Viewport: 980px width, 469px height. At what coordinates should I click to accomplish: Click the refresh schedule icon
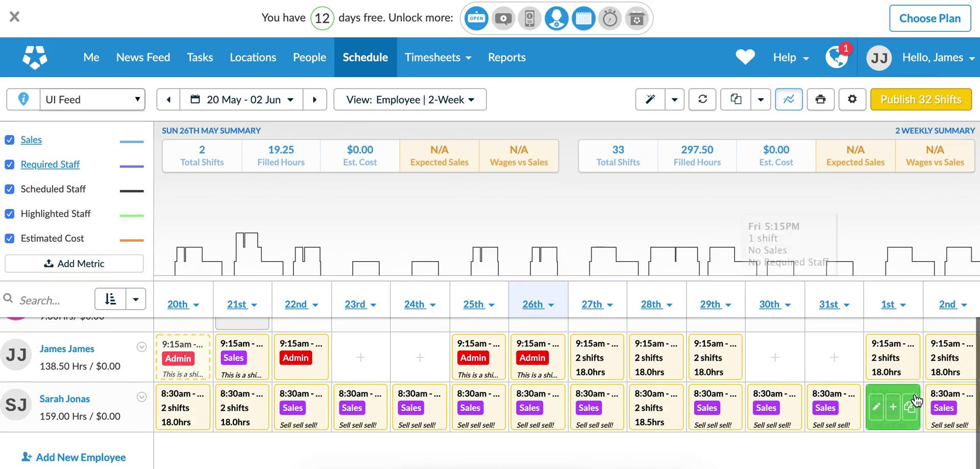tap(702, 99)
